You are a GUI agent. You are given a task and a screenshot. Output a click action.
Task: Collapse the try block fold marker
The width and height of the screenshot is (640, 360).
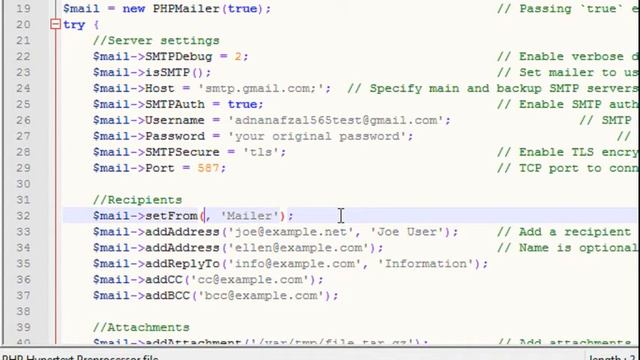coord(56,24)
